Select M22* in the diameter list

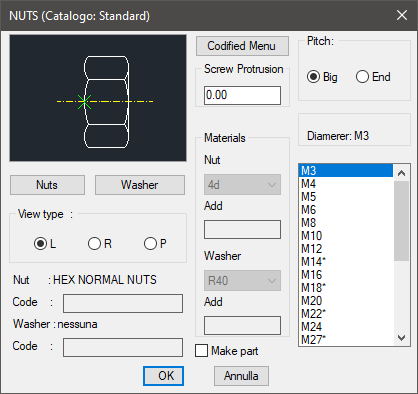tap(346, 314)
